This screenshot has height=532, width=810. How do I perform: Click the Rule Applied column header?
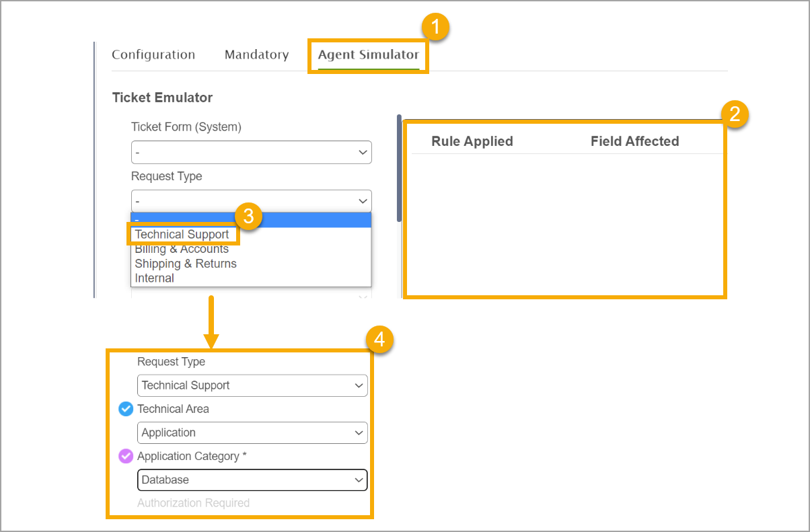pos(472,141)
